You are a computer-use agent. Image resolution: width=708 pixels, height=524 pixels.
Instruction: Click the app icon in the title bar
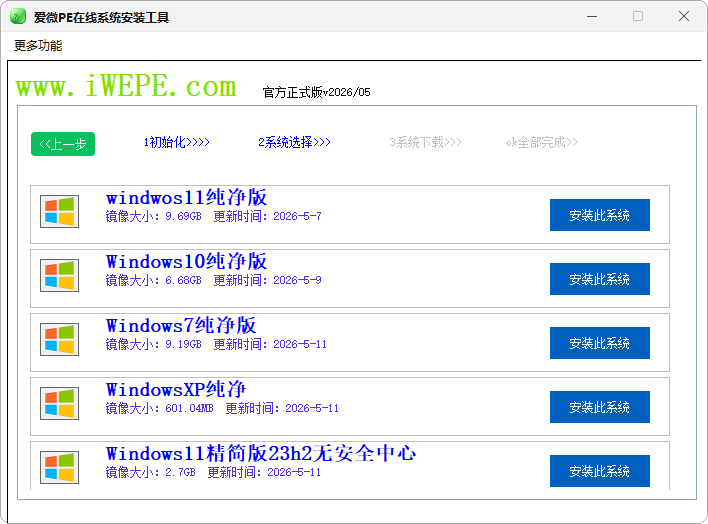(18, 17)
